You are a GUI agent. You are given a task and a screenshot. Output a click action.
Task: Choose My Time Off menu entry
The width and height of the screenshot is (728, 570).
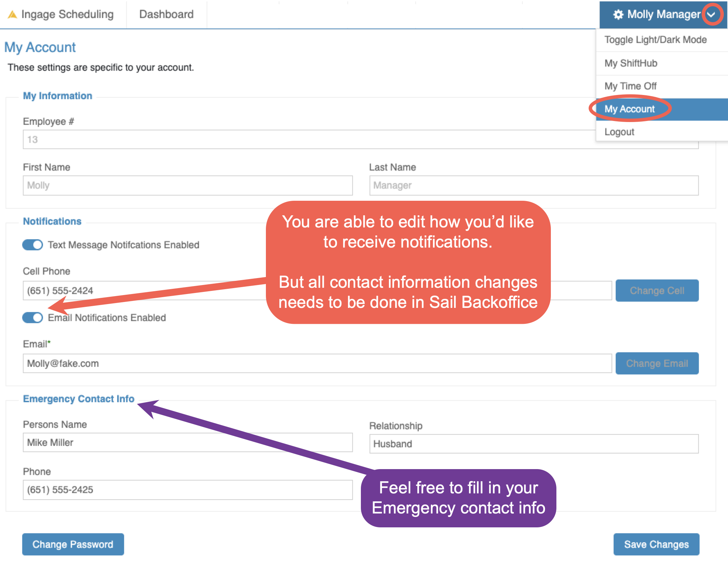[x=630, y=86]
